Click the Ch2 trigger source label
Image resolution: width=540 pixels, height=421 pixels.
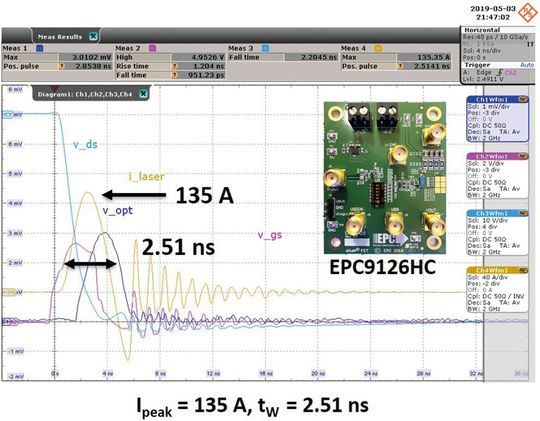point(511,72)
